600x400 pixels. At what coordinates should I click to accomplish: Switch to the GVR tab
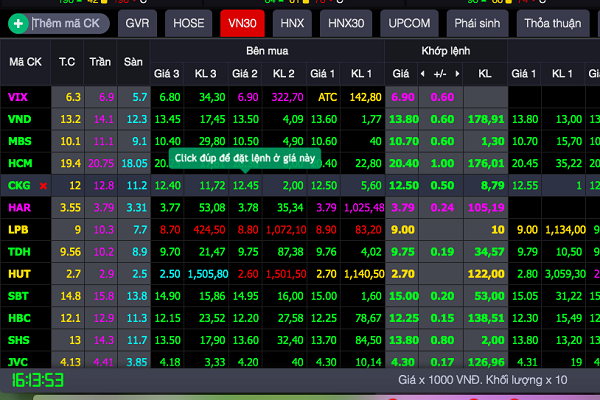click(136, 21)
